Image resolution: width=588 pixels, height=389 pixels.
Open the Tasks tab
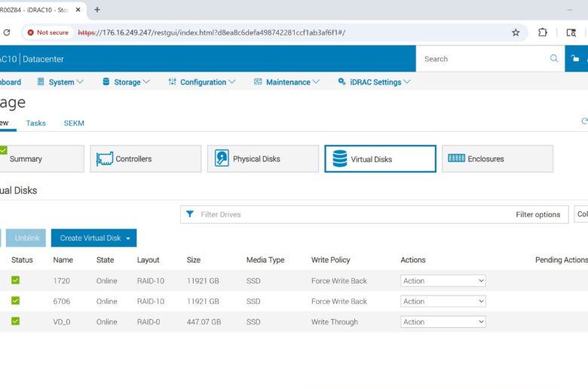click(x=35, y=123)
